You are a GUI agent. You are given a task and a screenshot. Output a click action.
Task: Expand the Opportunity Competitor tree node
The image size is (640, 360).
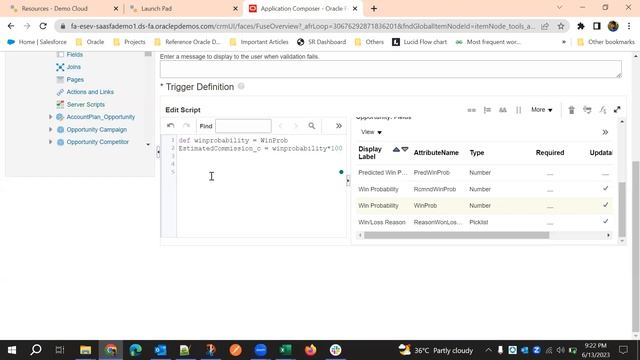[x=51, y=142]
